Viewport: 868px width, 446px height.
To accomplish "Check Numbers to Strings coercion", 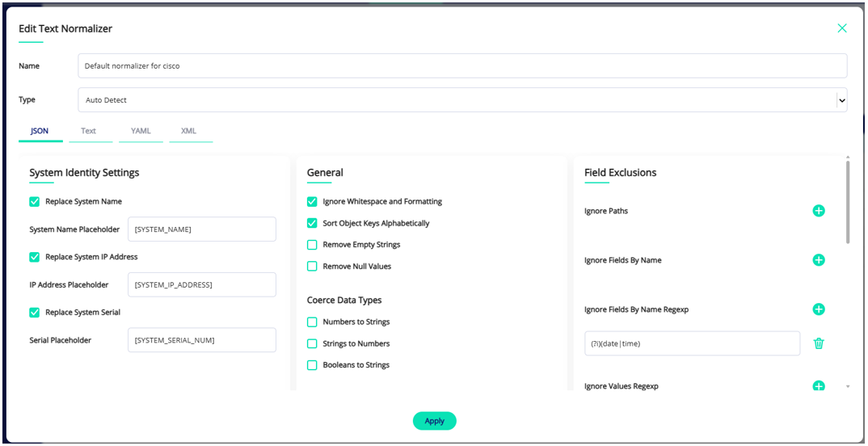I will (x=312, y=322).
